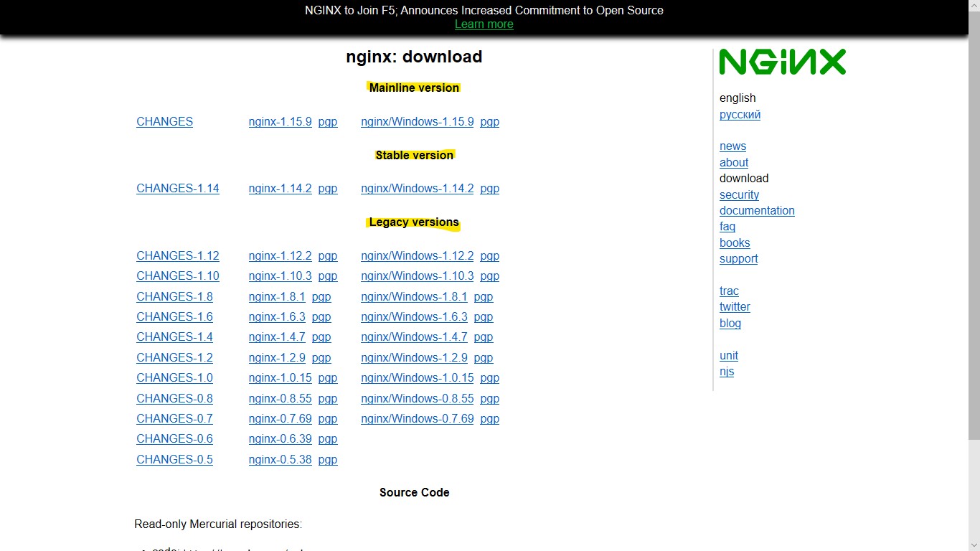Download nginx/Windows-0.7.69
980x551 pixels.
click(418, 419)
